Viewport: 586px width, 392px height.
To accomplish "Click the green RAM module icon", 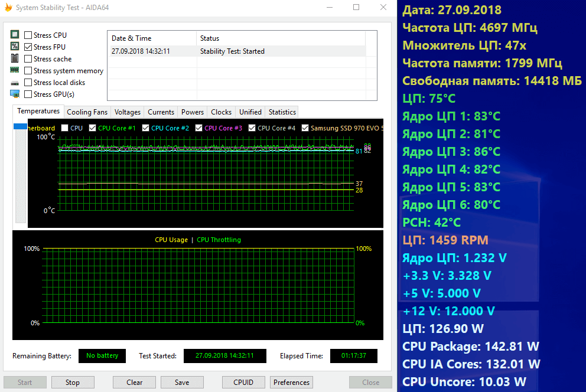I will point(15,70).
